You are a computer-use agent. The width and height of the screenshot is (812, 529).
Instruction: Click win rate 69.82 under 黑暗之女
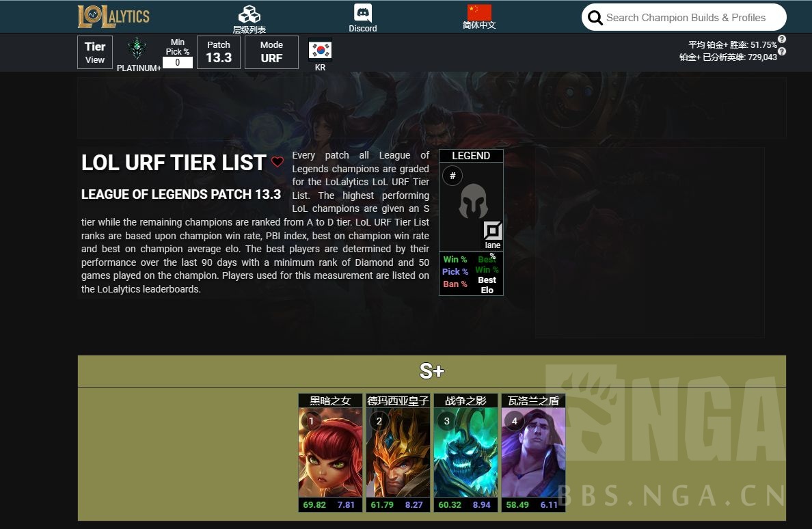[314, 504]
